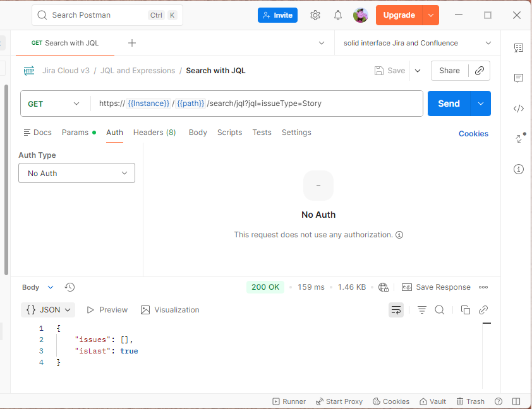Viewport: 532px width, 409px height.
Task: Click Save Response
Action: (436, 287)
